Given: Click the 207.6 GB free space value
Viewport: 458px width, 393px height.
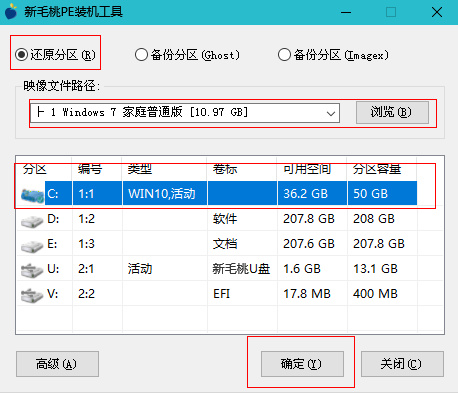Looking at the screenshot, I should [309, 244].
